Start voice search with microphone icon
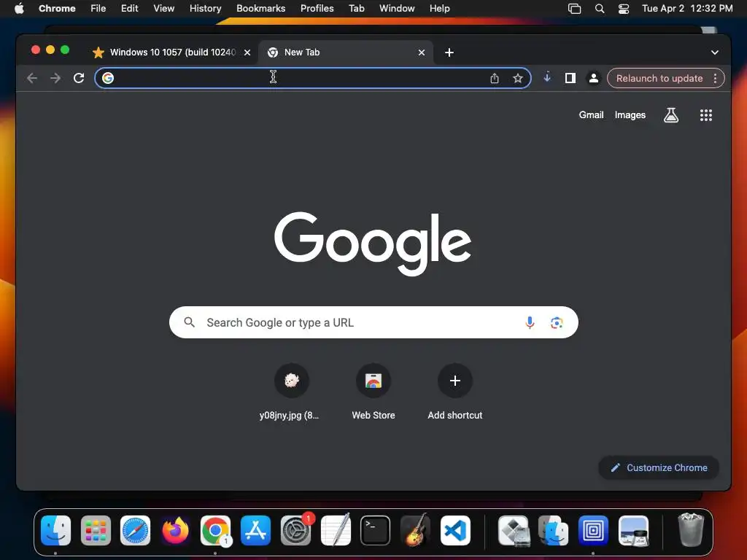Screen dimensions: 747x560 click(530, 322)
